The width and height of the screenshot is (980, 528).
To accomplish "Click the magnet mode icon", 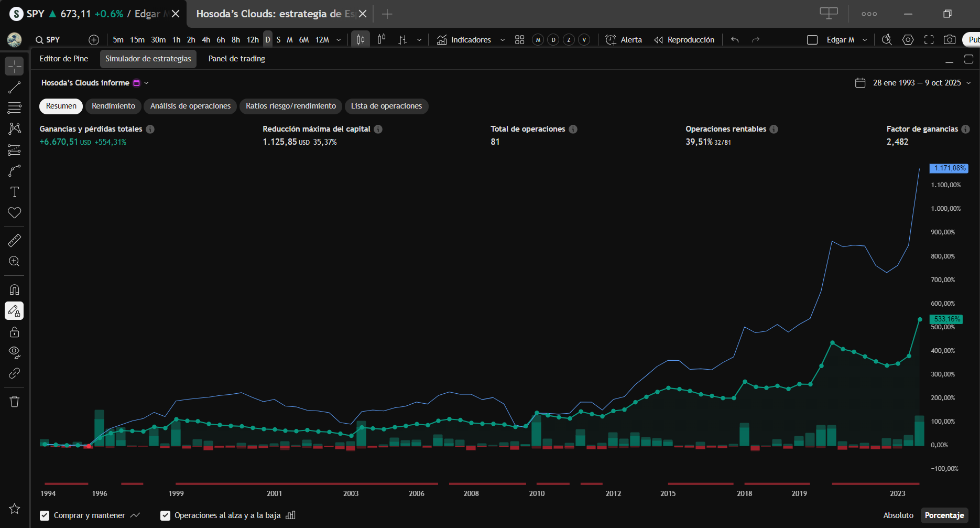I will (14, 290).
